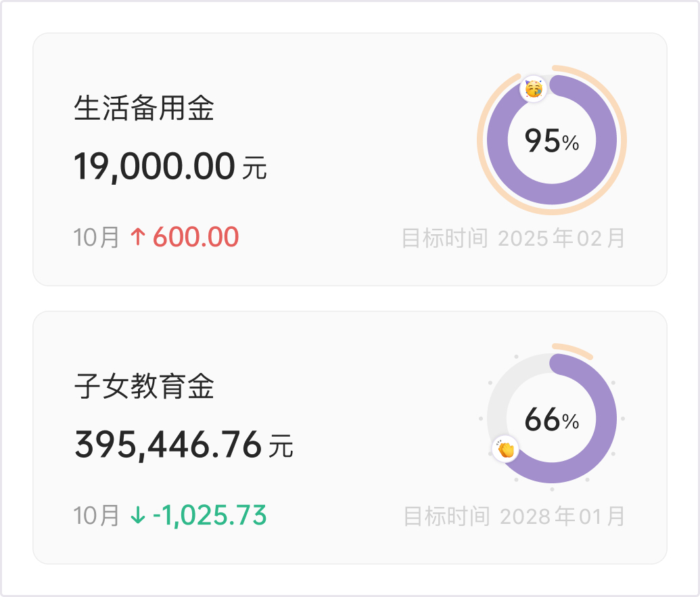Click the red up arrow beside 600.00
The height and width of the screenshot is (597, 700).
138,237
